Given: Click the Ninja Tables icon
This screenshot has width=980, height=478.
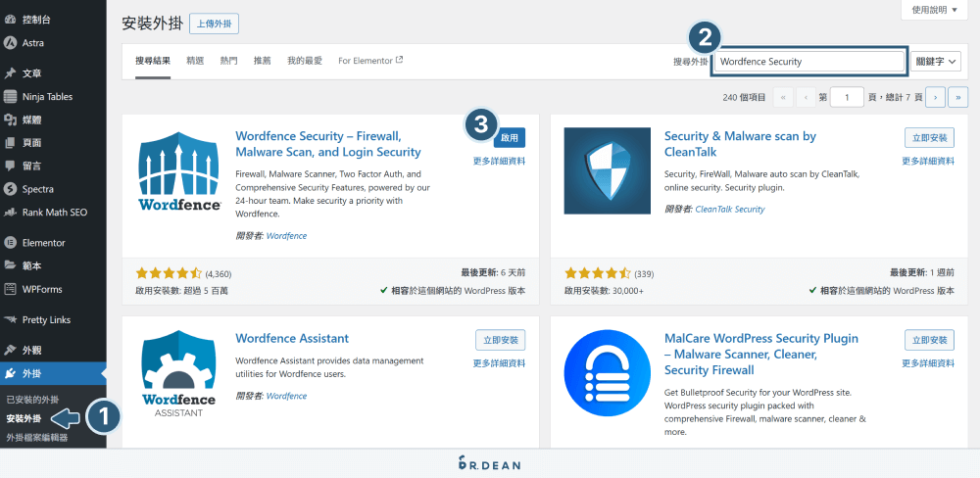Looking at the screenshot, I should 10,96.
